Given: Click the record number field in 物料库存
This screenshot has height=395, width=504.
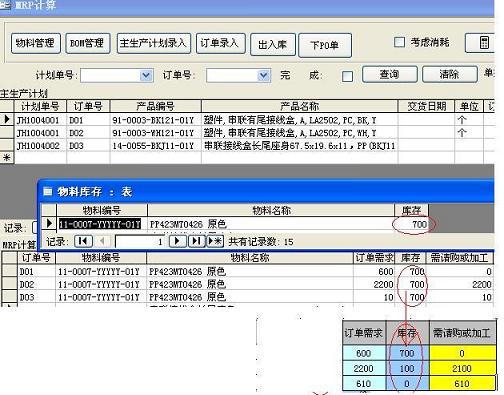Looking at the screenshot, I should (140, 241).
